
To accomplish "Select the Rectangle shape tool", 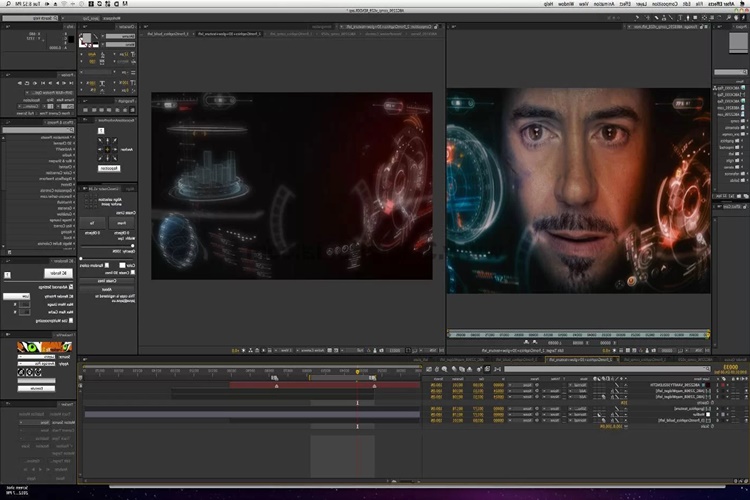I will pyautogui.click(x=695, y=18).
